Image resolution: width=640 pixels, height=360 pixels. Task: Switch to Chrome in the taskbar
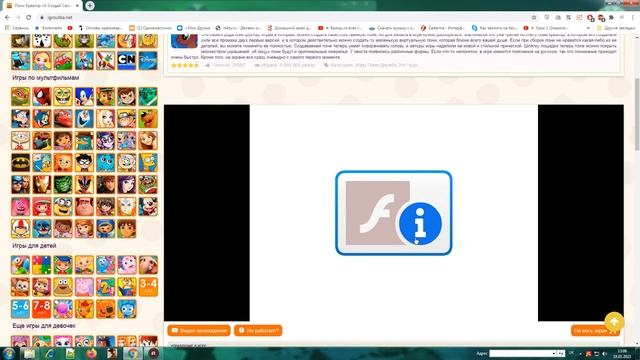tap(133, 353)
